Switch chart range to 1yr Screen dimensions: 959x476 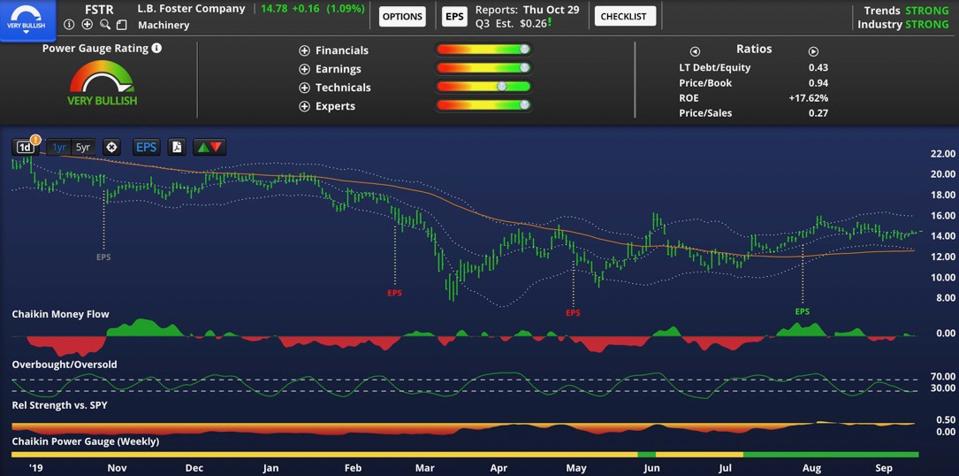(x=59, y=147)
